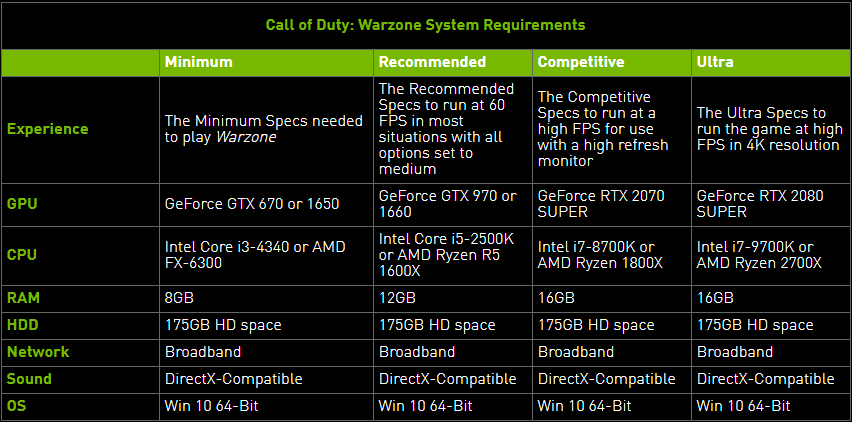Click the OS row label
Screen dimensions: 852x422
tap(19, 406)
